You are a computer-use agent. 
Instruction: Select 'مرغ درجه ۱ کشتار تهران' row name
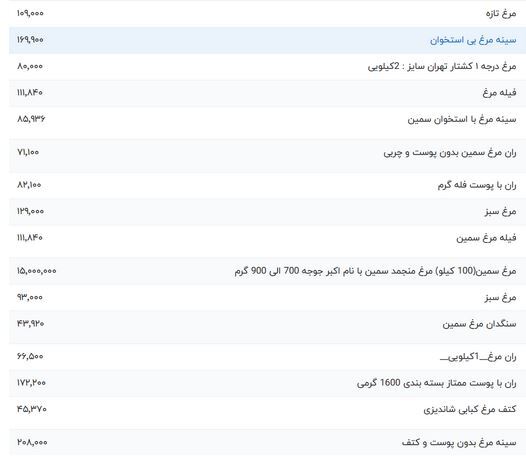pyautogui.click(x=442, y=66)
